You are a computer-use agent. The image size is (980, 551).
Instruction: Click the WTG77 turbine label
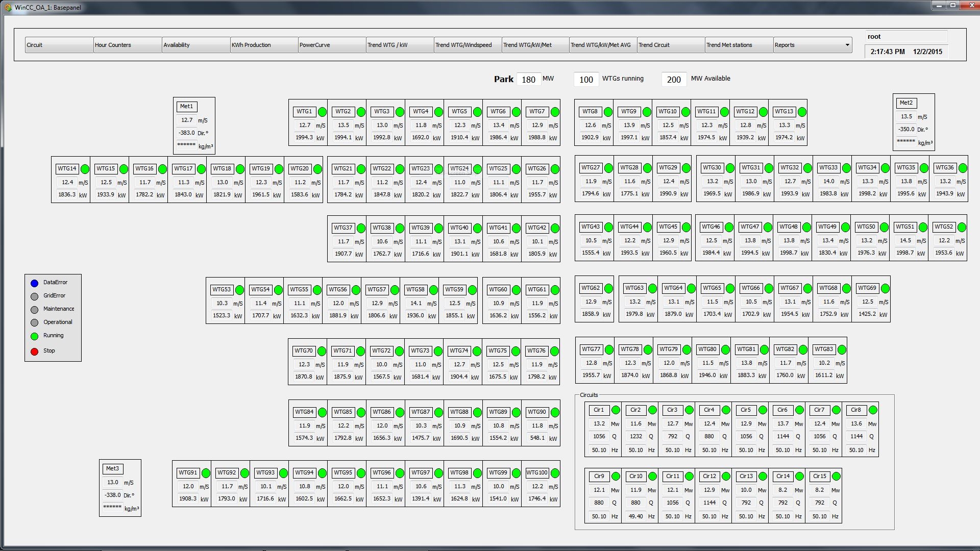click(591, 349)
